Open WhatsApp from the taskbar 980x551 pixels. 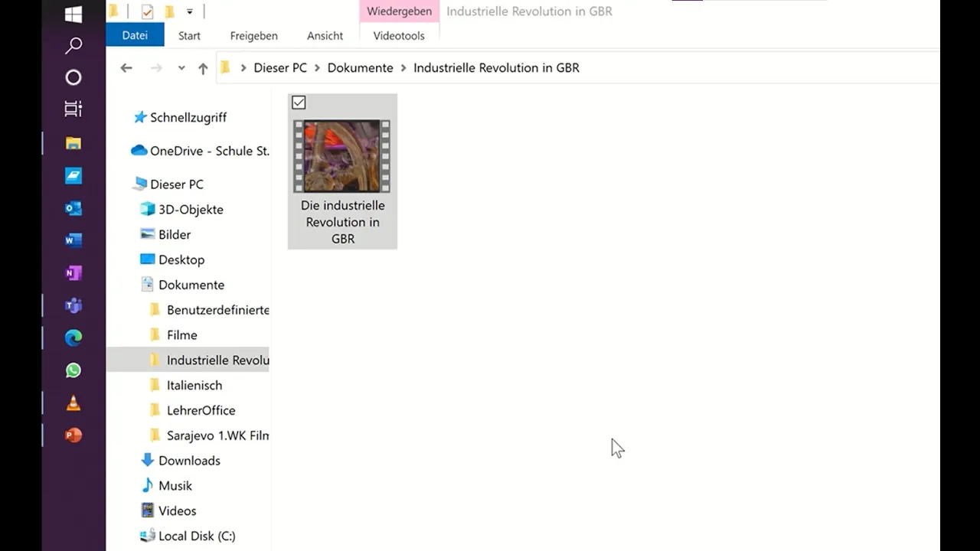[73, 370]
